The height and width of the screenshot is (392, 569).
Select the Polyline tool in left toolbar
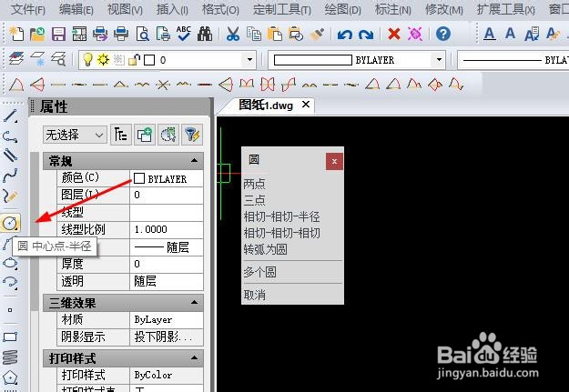(10, 136)
